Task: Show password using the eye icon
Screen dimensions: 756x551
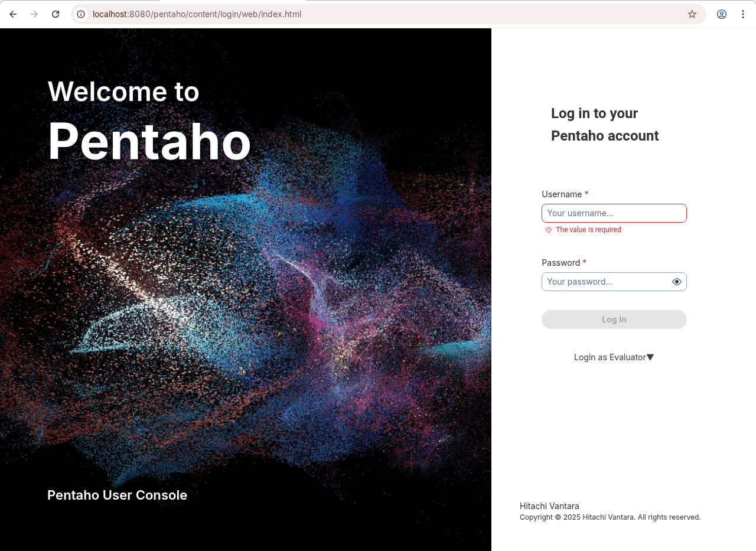Action: click(x=677, y=282)
